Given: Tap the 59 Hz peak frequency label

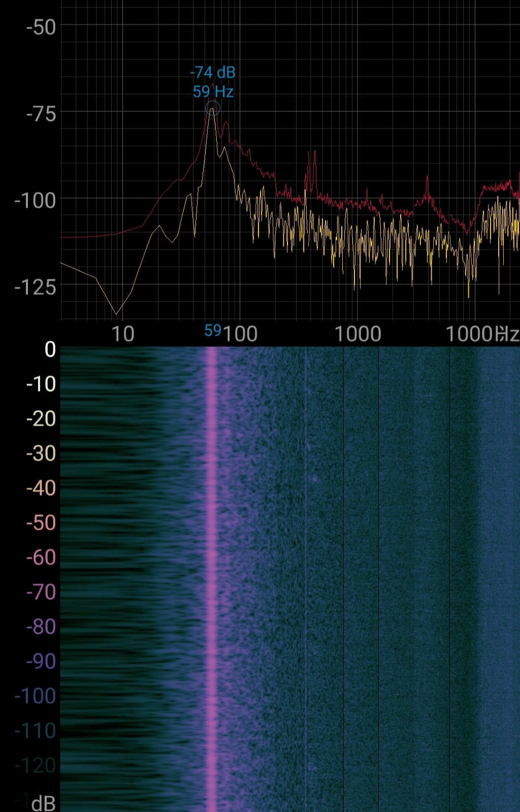Looking at the screenshot, I should [x=213, y=92].
